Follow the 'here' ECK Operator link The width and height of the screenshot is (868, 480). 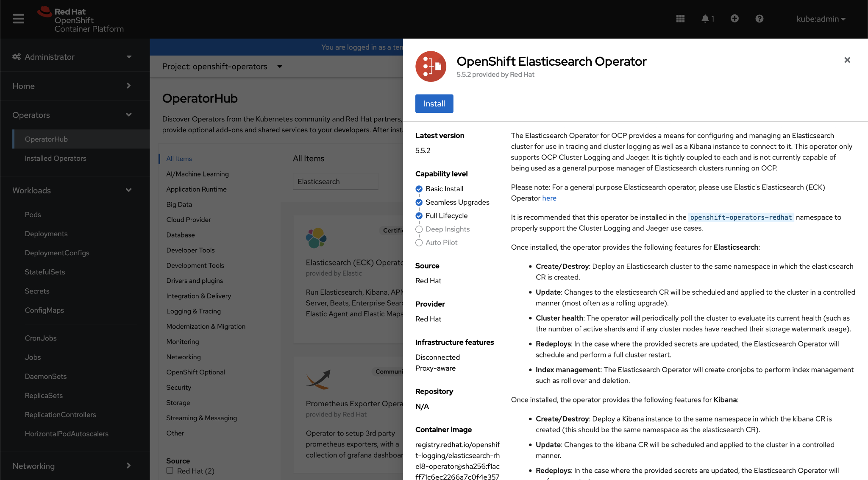pos(549,198)
